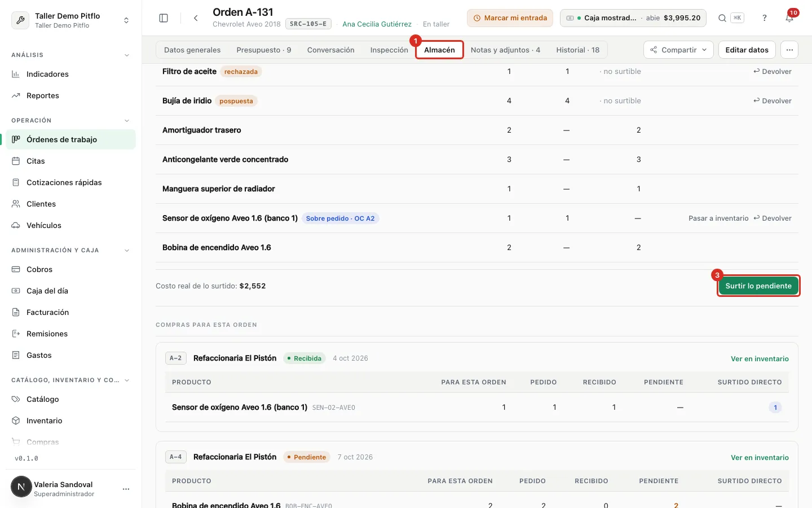The height and width of the screenshot is (508, 812).
Task: Open the Inspección tab
Action: pyautogui.click(x=389, y=50)
